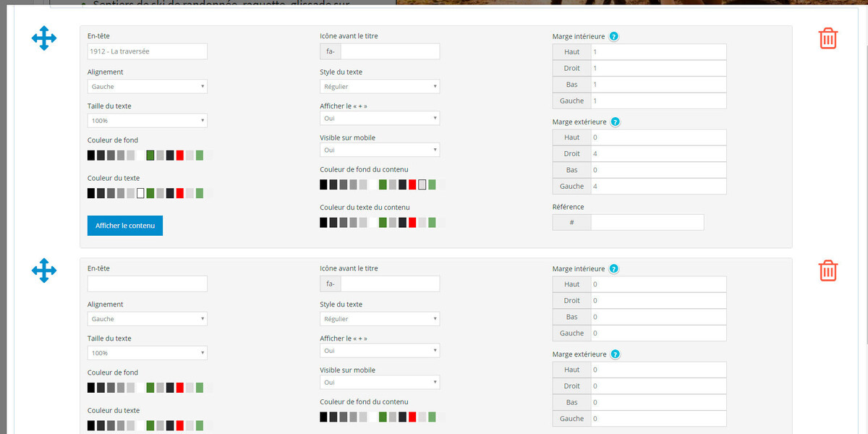Image resolution: width=868 pixels, height=434 pixels.
Task: Open the Taille du texte dropdown in 1912 block
Action: click(x=148, y=120)
